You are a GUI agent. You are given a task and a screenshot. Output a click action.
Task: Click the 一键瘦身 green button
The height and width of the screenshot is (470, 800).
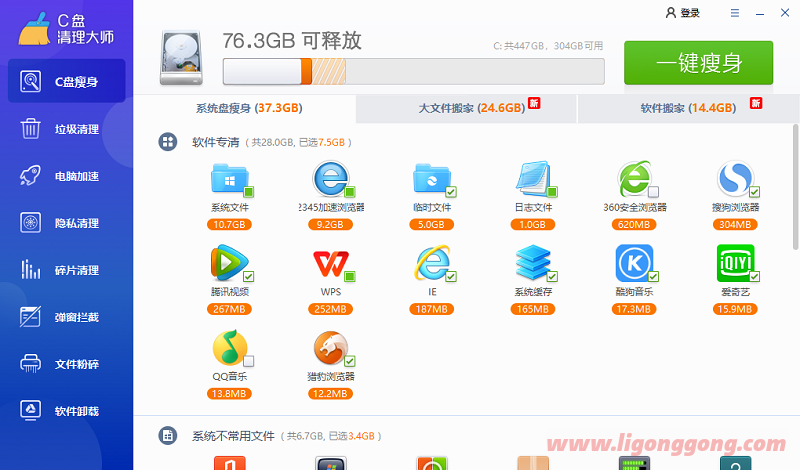point(698,63)
